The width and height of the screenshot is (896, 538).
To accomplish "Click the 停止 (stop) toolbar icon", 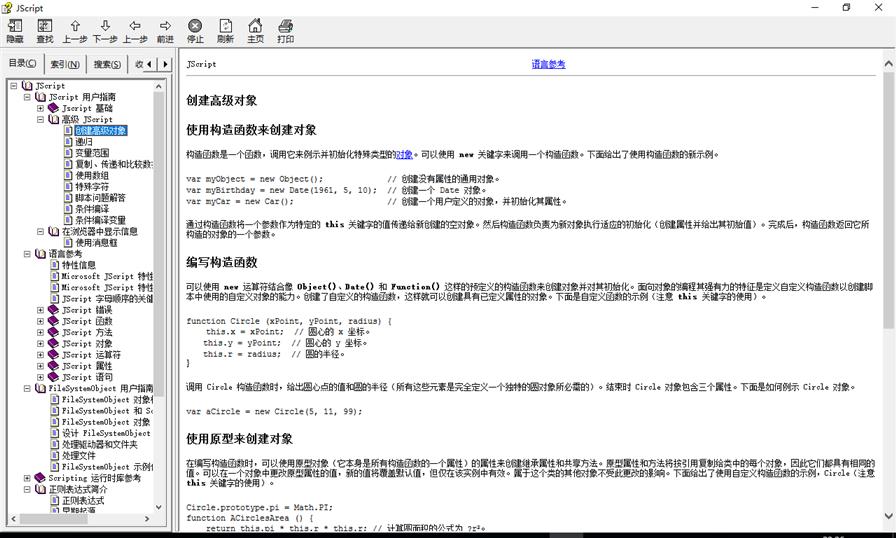I will pyautogui.click(x=195, y=26).
